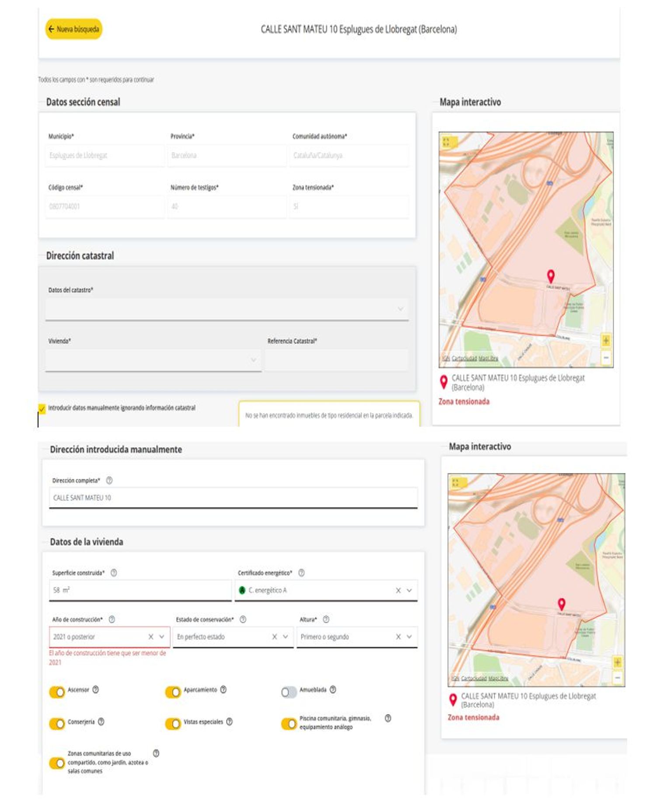This screenshot has height=812, width=656.
Task: Open the MapLibre link on lower map
Action: click(x=498, y=678)
